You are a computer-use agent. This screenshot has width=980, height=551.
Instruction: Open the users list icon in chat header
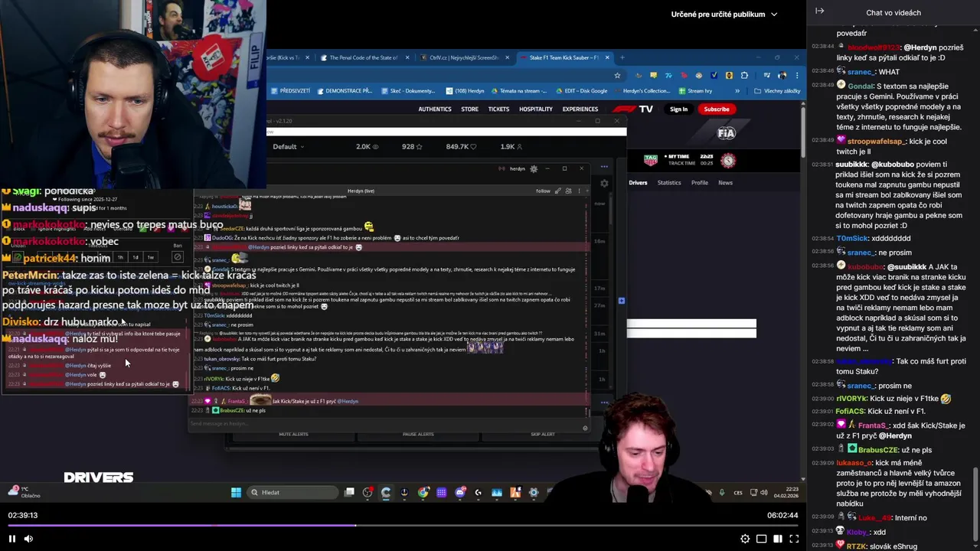click(568, 191)
